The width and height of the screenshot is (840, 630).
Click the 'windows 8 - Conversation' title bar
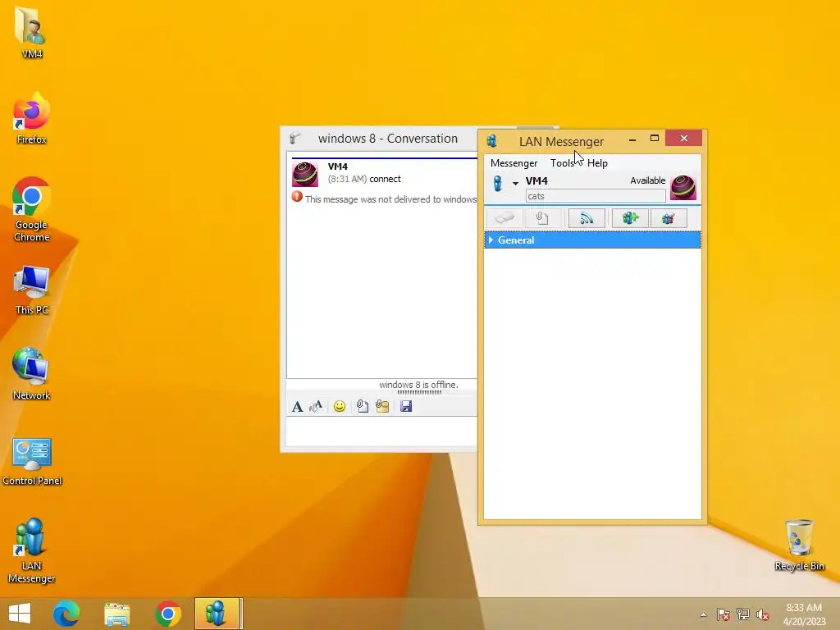388,138
